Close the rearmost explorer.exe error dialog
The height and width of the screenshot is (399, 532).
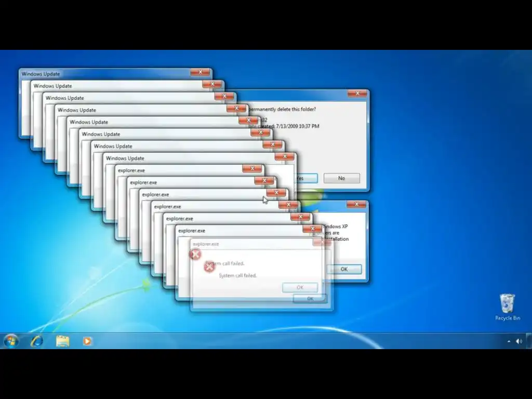coord(252,168)
